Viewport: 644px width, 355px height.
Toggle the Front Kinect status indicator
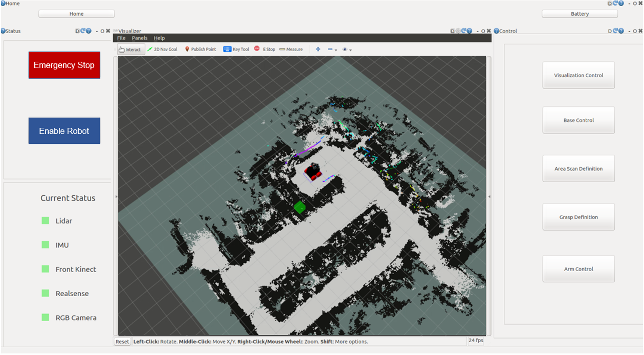click(x=46, y=269)
